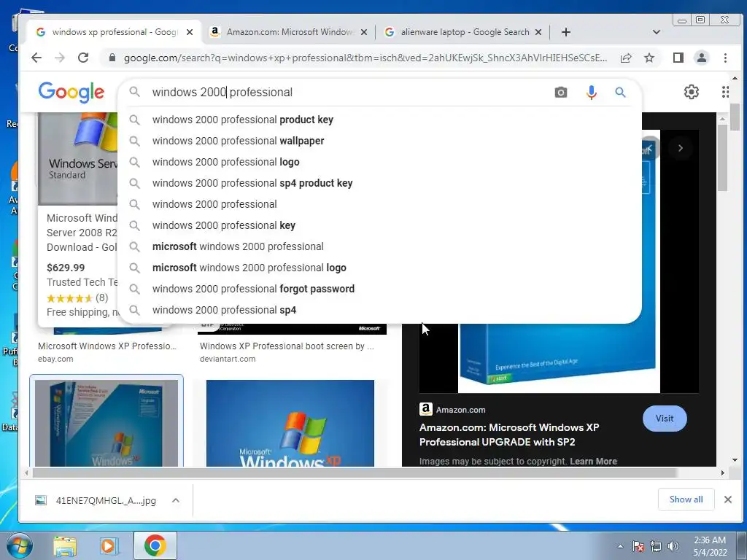
Task: Choose suggestion 'windows 2000 professional wallpaper'
Action: [x=379, y=141]
